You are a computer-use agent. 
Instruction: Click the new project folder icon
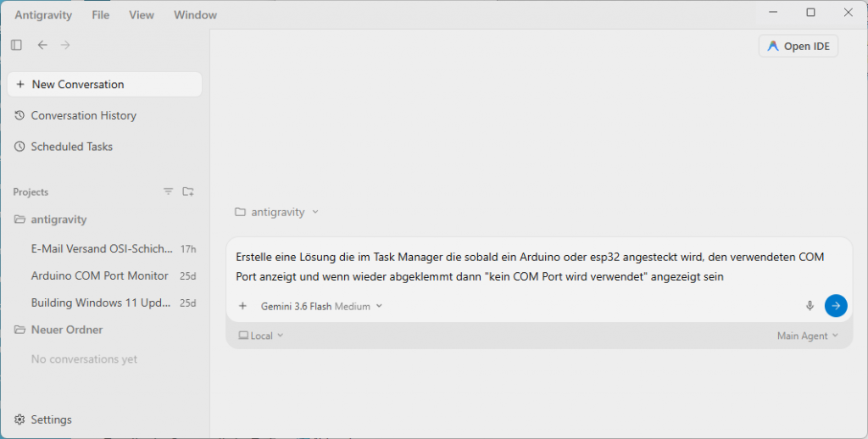[x=188, y=192]
